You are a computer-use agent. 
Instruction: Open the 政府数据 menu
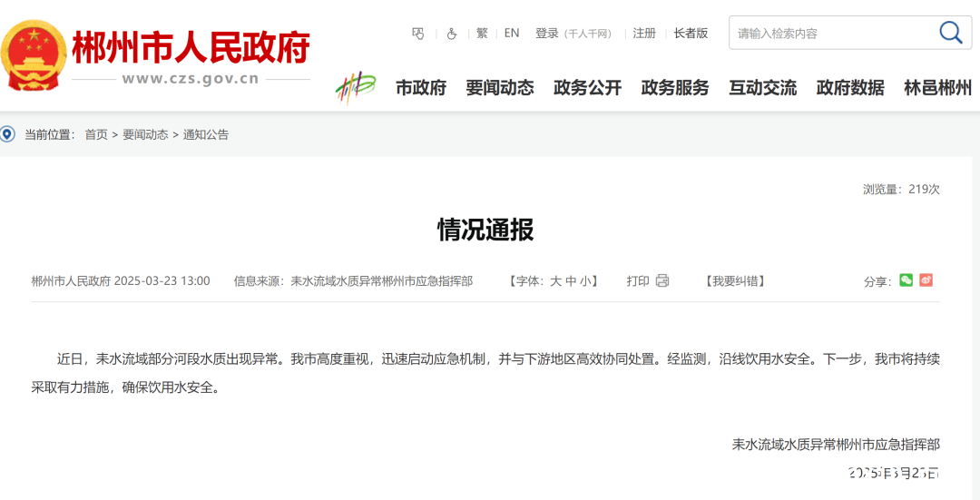pyautogui.click(x=850, y=88)
